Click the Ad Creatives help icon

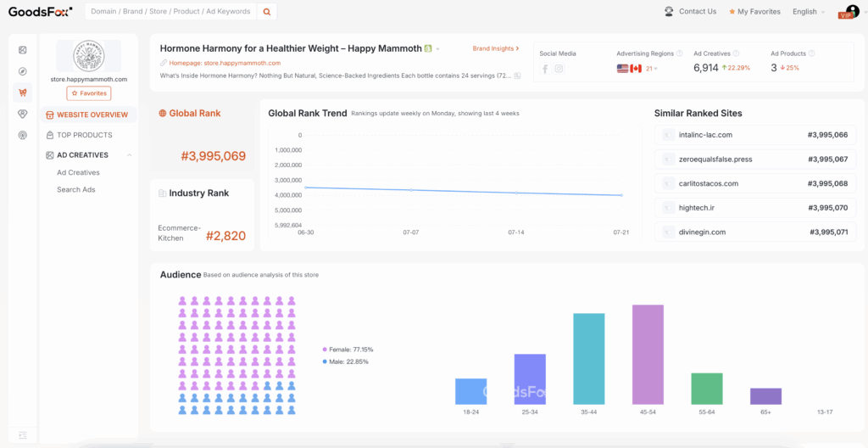point(736,53)
